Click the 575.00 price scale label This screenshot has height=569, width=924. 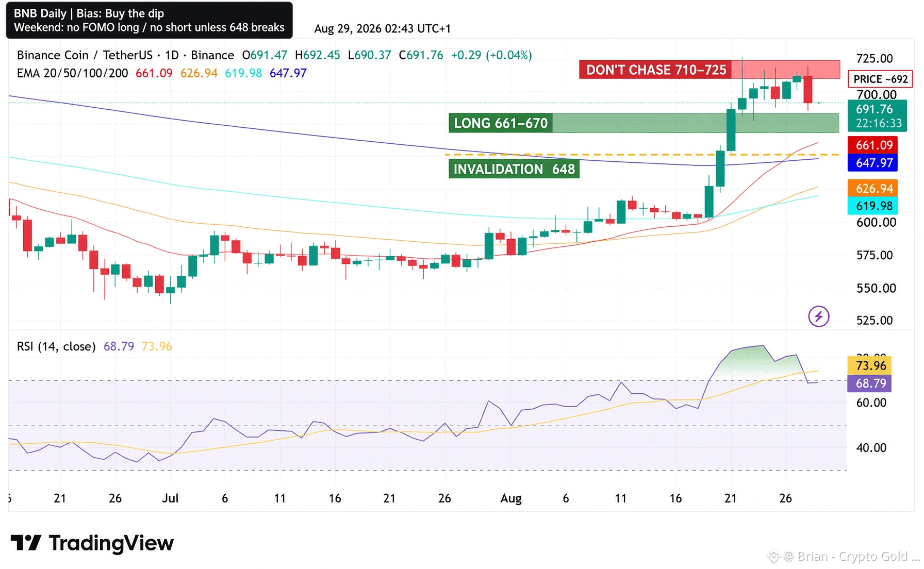click(x=874, y=255)
